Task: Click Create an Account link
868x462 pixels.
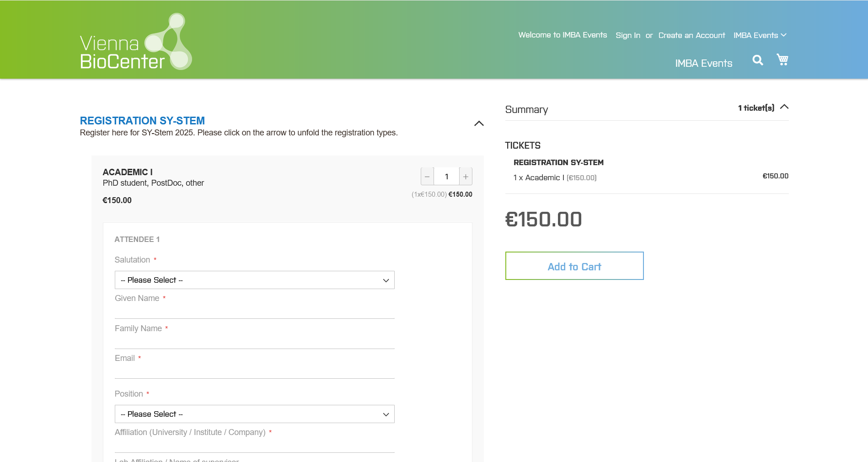Action: 691,35
